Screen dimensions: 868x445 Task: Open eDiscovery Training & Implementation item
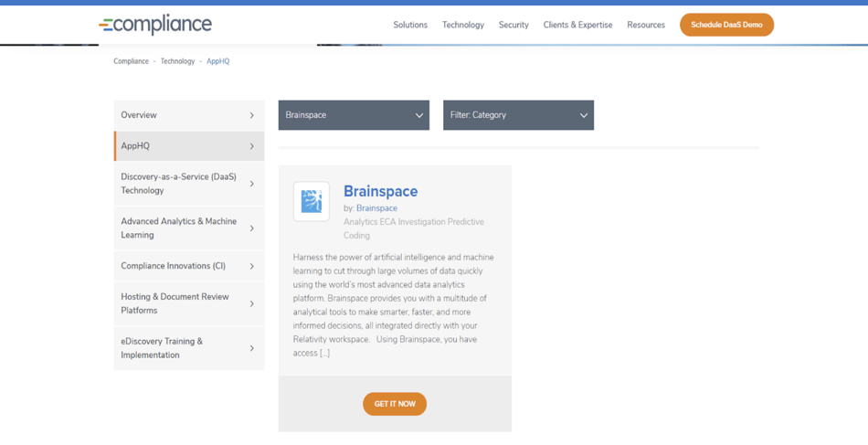[189, 348]
